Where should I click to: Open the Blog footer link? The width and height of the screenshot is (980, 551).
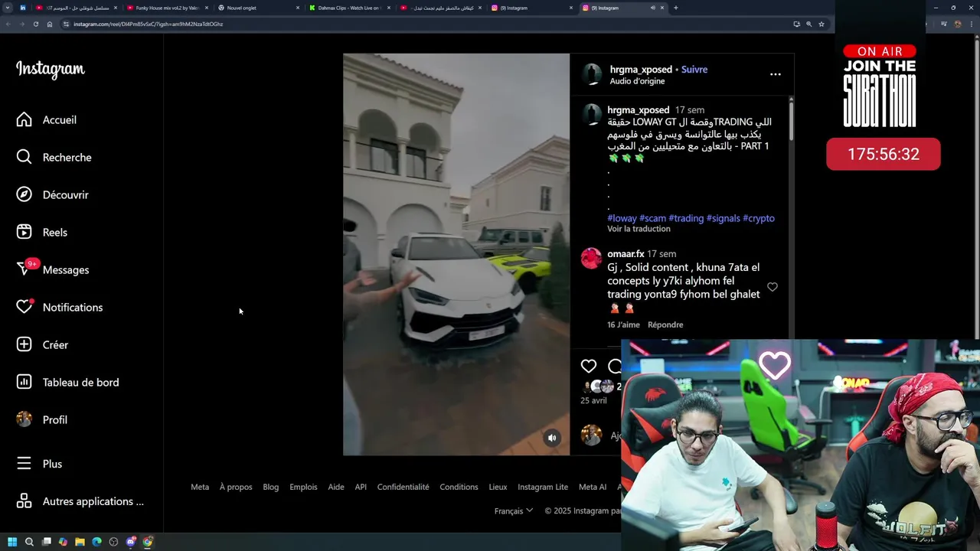pos(271,487)
